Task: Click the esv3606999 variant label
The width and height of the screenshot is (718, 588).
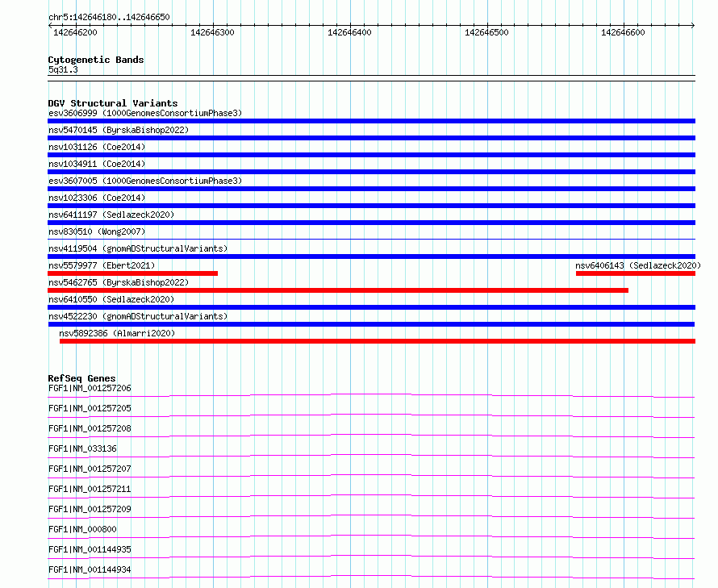Action: tap(144, 113)
